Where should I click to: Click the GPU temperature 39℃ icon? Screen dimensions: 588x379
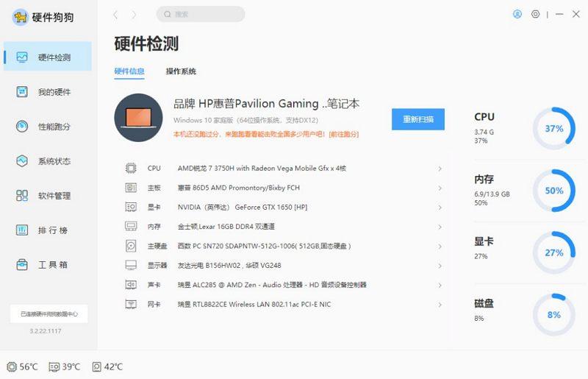tap(54, 366)
